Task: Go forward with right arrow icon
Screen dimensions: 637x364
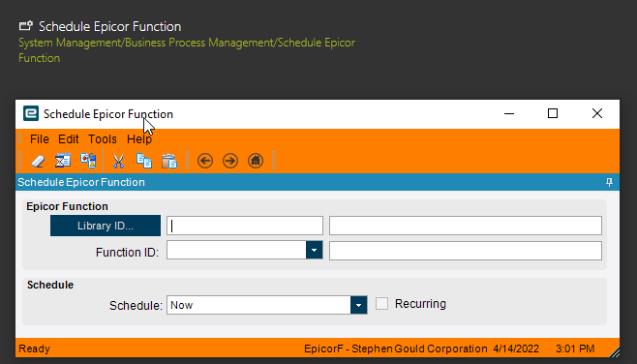Action: click(x=230, y=161)
